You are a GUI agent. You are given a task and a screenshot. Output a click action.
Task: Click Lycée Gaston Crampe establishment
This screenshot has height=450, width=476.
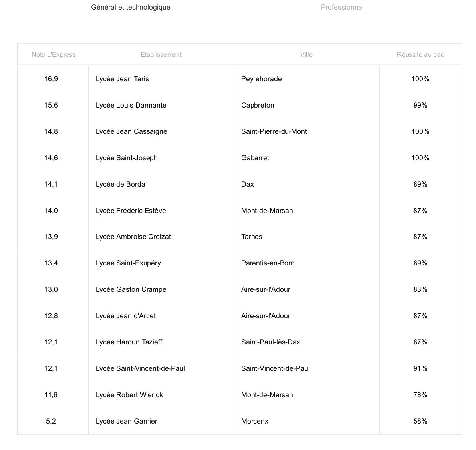(x=131, y=290)
